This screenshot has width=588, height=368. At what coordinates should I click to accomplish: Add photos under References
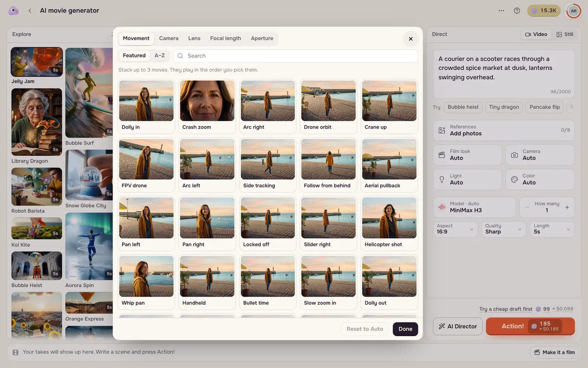(x=504, y=130)
